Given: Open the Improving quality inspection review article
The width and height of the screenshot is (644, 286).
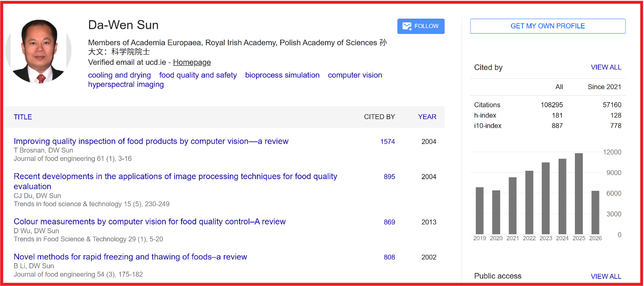Looking at the screenshot, I should (x=151, y=141).
